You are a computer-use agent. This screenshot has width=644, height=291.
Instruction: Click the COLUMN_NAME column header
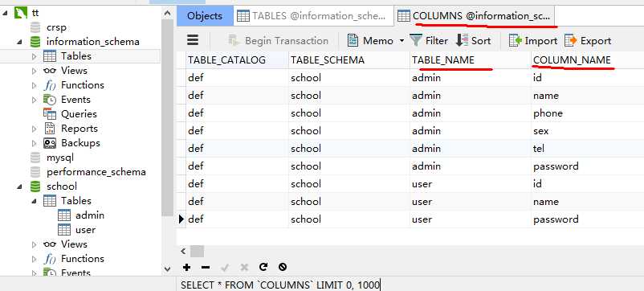[572, 60]
